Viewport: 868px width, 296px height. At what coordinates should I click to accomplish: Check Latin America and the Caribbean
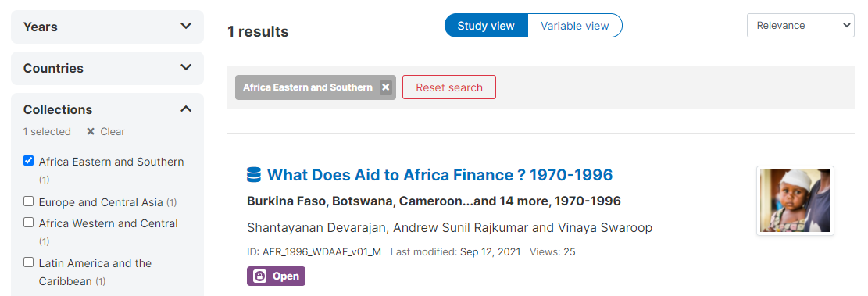click(x=29, y=262)
